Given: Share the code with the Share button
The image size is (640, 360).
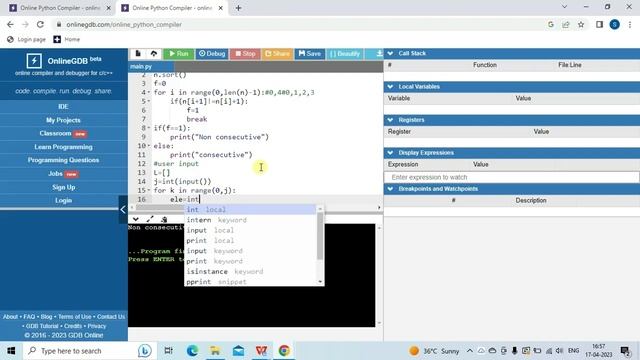Looking at the screenshot, I should (277, 53).
